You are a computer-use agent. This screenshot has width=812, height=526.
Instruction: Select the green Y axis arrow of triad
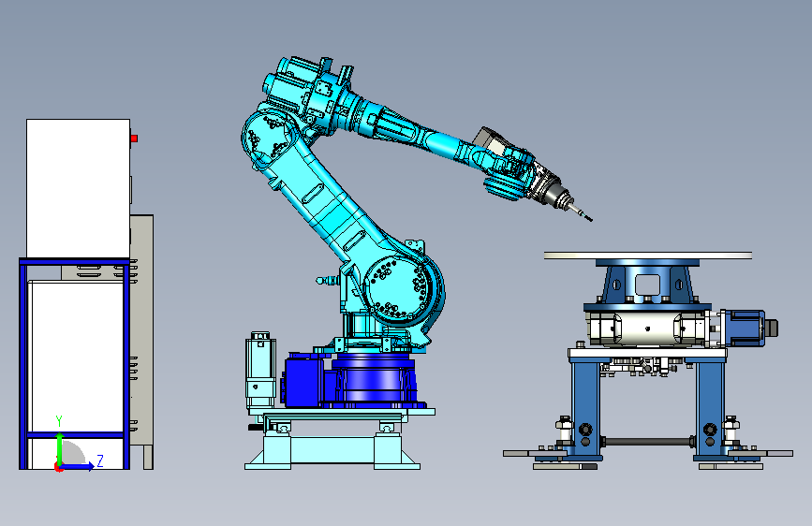(x=60, y=447)
